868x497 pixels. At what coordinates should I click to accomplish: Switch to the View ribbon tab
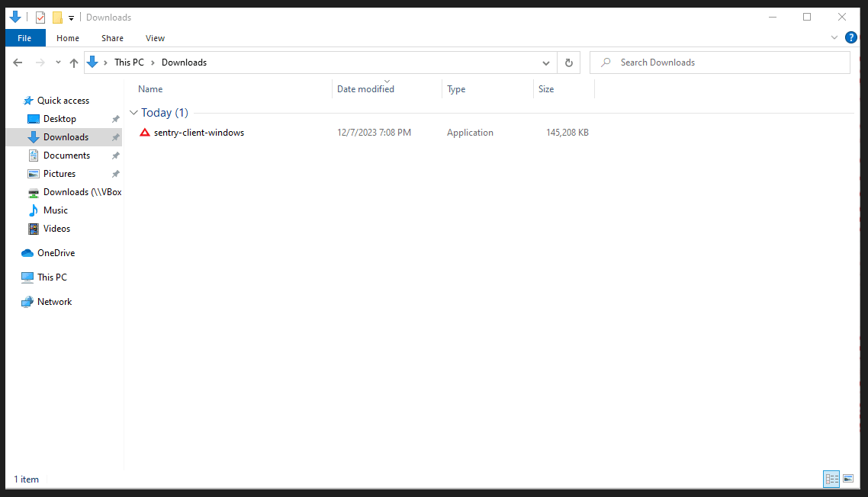pyautogui.click(x=155, y=38)
